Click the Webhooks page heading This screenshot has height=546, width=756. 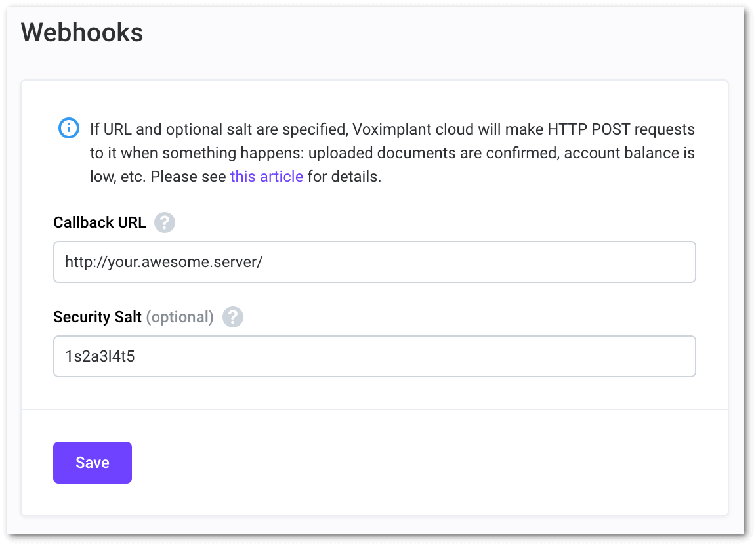click(x=81, y=32)
